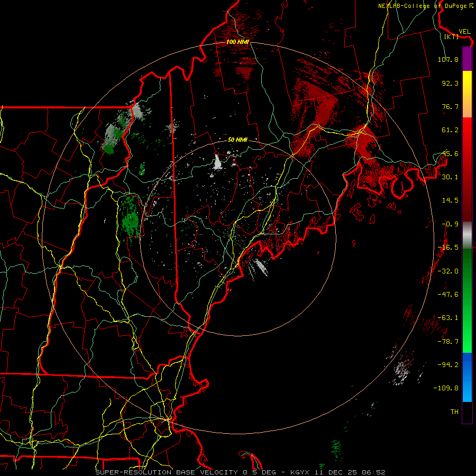Click the VEL legend title
Image resolution: width=476 pixels, height=476 pixels.
click(464, 32)
